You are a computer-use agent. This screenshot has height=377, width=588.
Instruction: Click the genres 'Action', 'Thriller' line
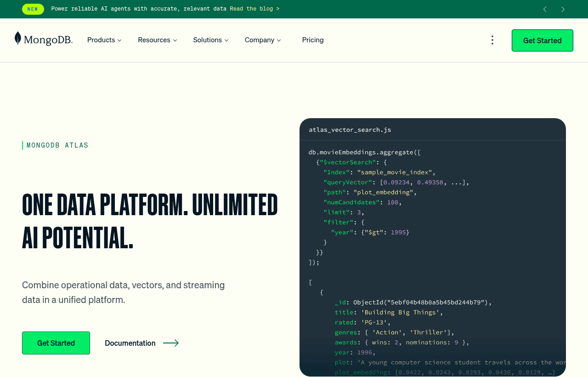coord(395,332)
